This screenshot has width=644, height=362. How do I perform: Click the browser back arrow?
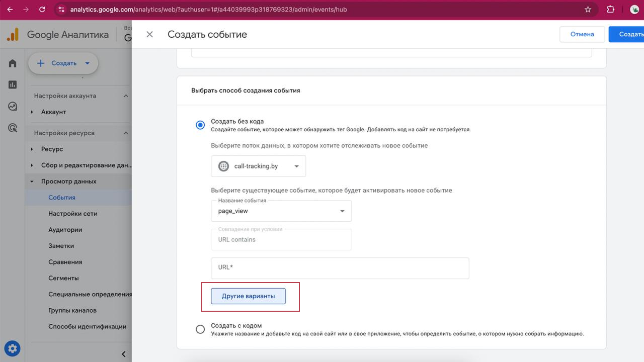coord(10,10)
